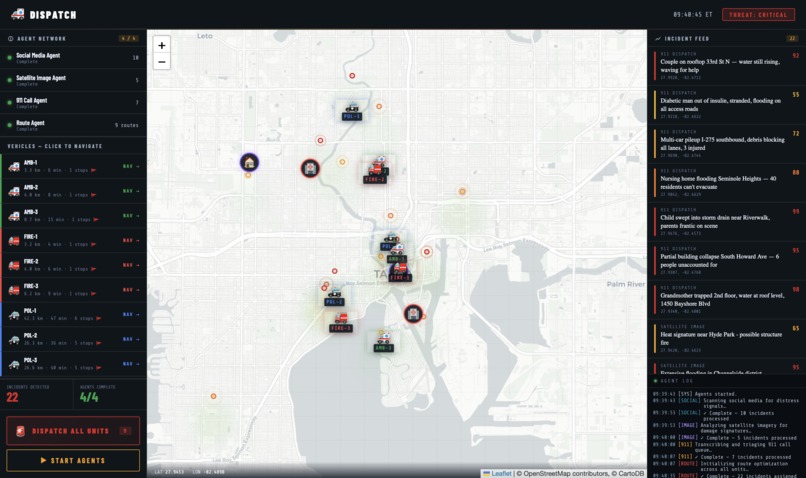
Task: Click the THREAT: CRITICAL badge
Action: click(x=758, y=14)
